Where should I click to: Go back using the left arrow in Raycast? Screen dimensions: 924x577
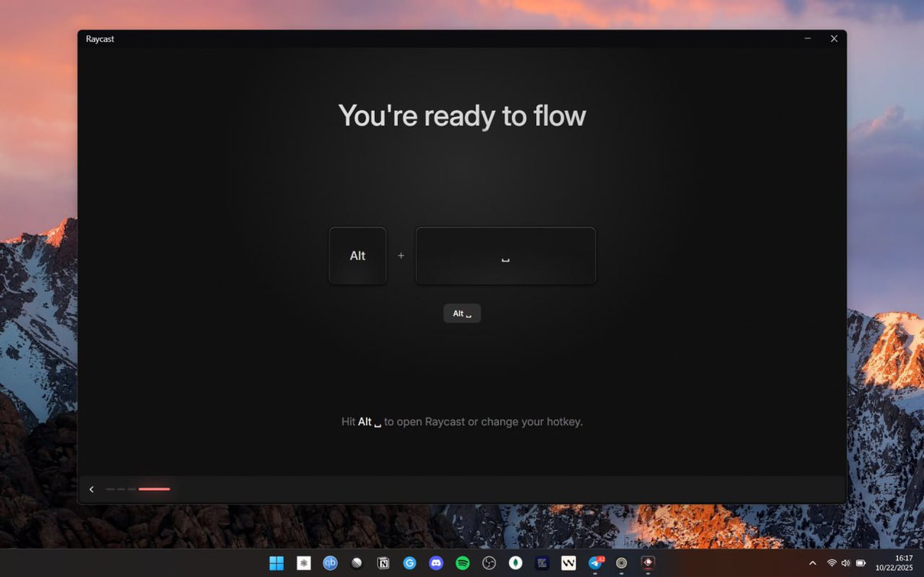pyautogui.click(x=92, y=489)
